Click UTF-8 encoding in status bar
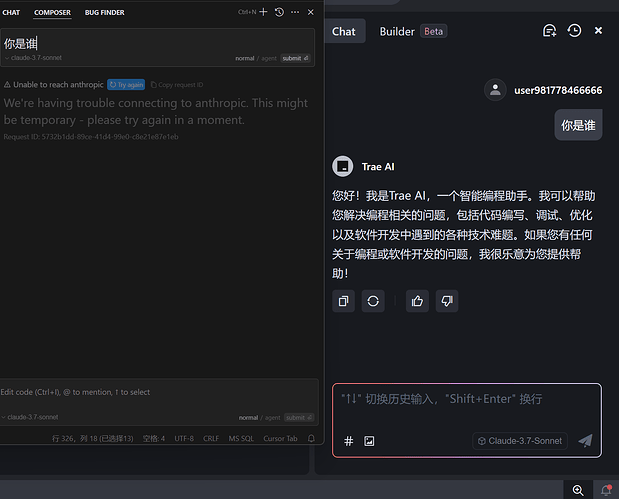619x499 pixels. pos(184,439)
